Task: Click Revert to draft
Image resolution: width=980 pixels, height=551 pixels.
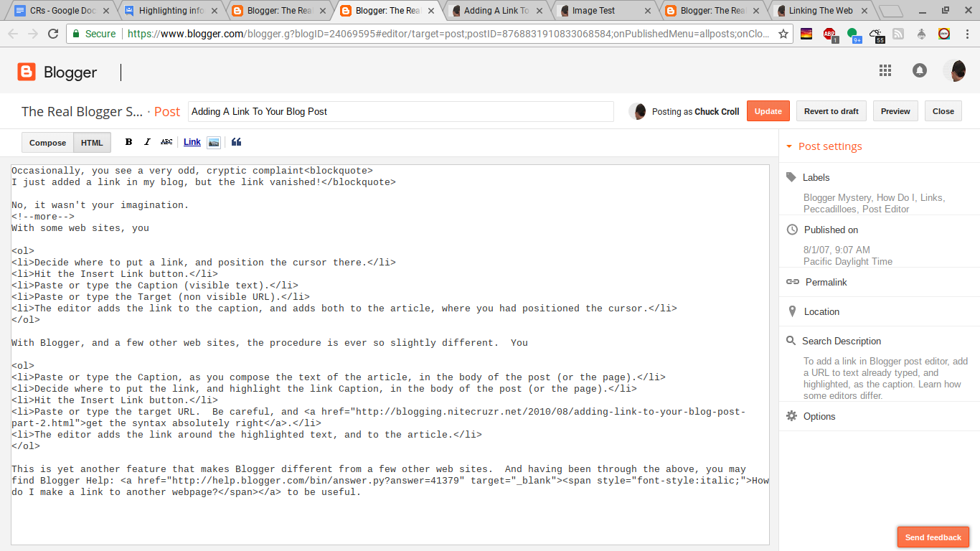Action: (x=831, y=110)
